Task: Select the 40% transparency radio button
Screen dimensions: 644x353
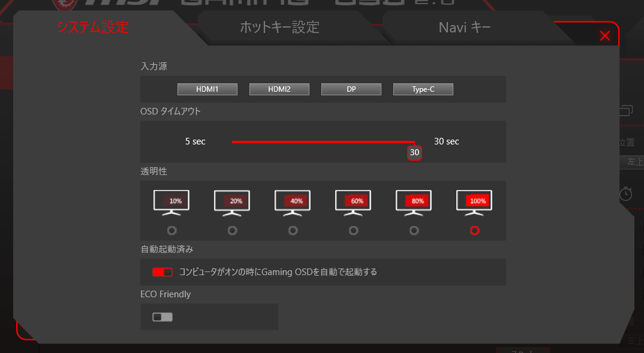Action: pyautogui.click(x=293, y=231)
